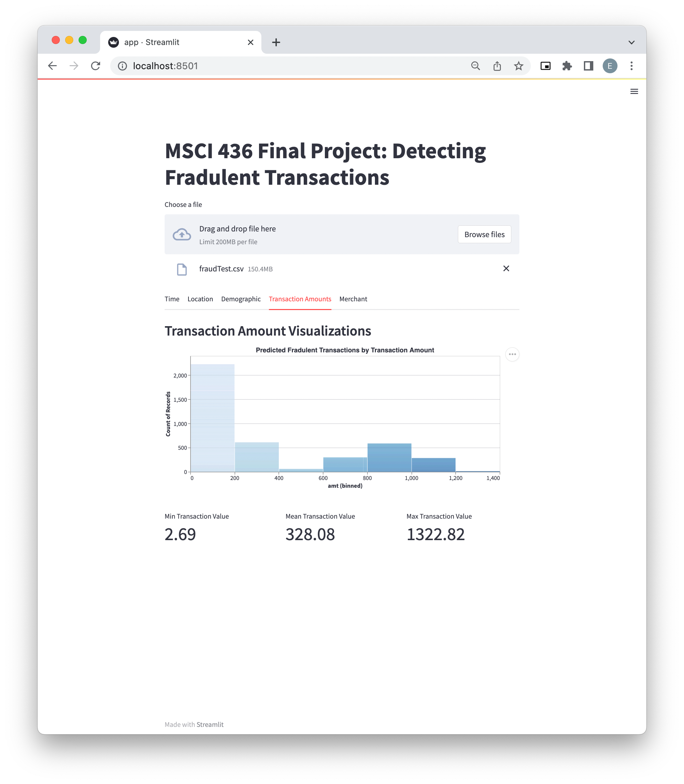Click the Browse files button
The height and width of the screenshot is (784, 684).
click(x=484, y=234)
